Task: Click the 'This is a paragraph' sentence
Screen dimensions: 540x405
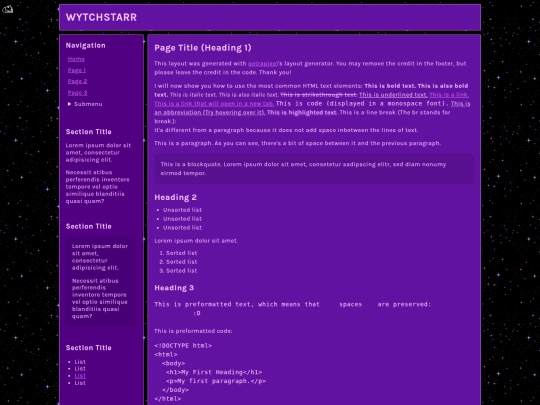Action: [x=298, y=143]
